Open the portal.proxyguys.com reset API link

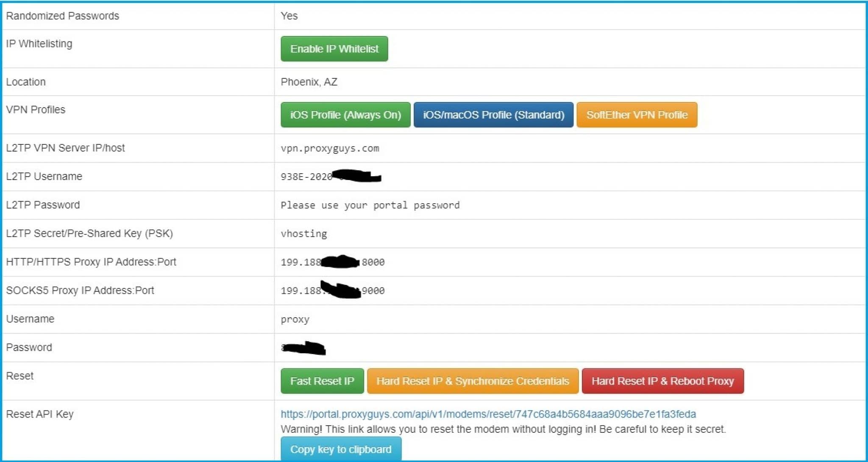click(x=488, y=414)
